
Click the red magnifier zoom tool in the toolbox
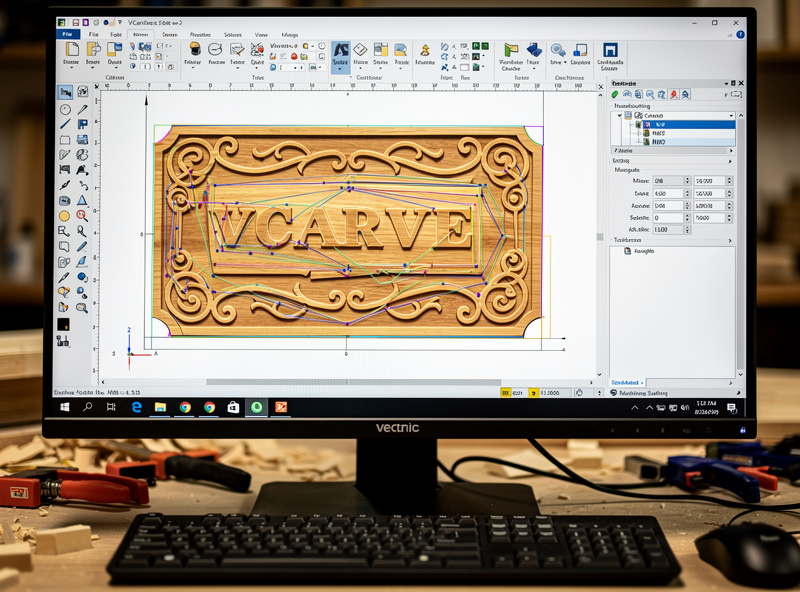[82, 215]
